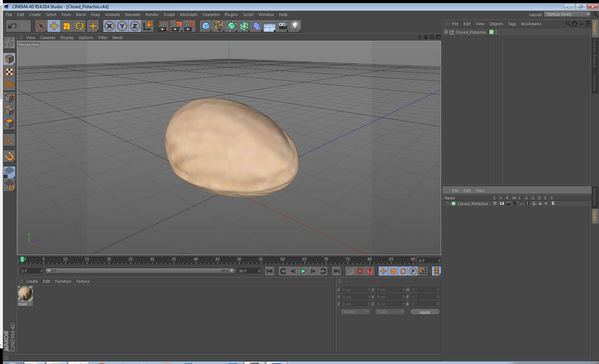Toggle Closed_Pistachio visibility dots

[496, 32]
